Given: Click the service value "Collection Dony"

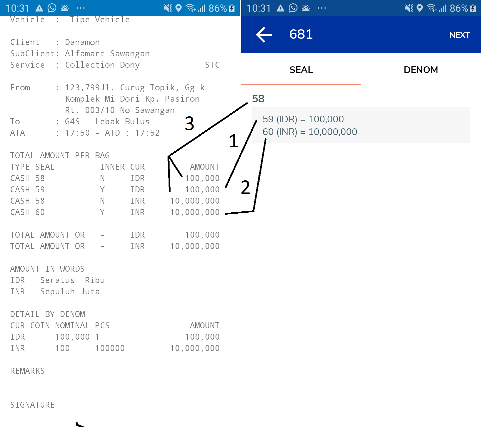Looking at the screenshot, I should [102, 65].
